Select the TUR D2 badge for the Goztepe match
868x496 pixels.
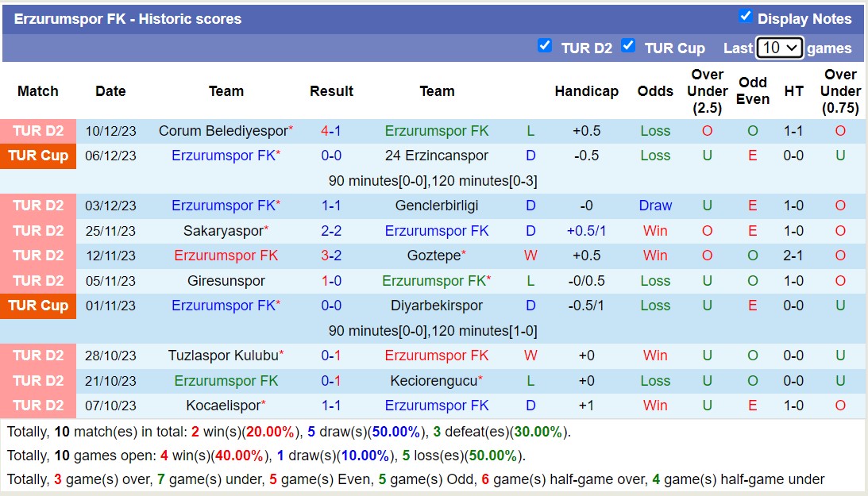pos(38,256)
